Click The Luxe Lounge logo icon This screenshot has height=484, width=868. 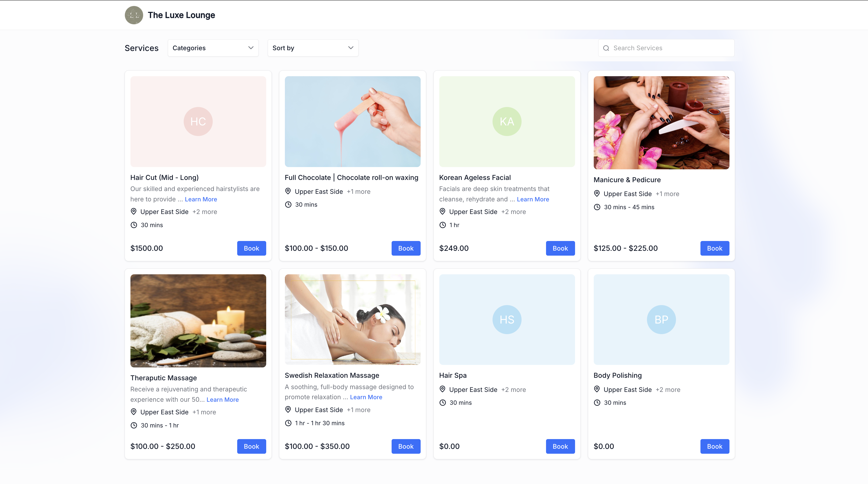[x=134, y=15]
